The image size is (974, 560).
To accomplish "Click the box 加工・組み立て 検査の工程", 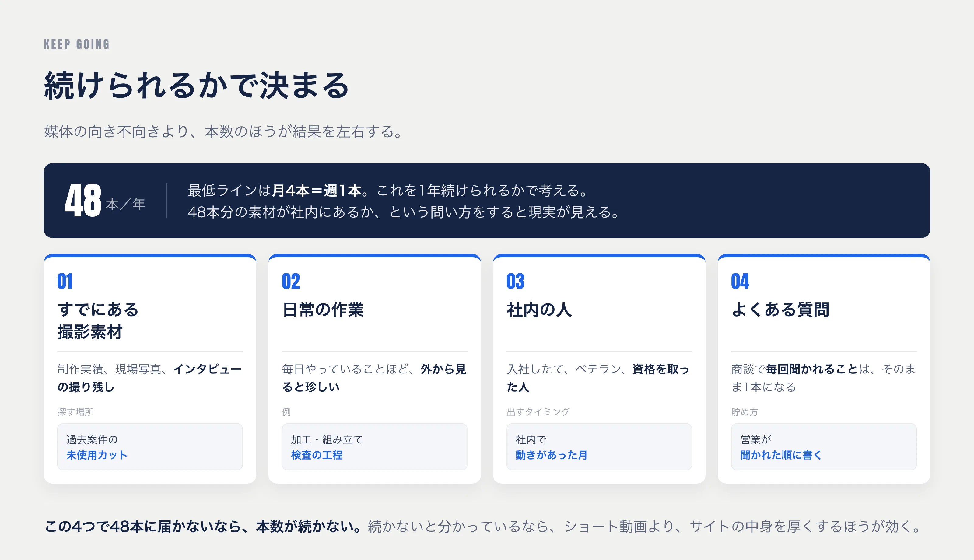I will pos(374,447).
